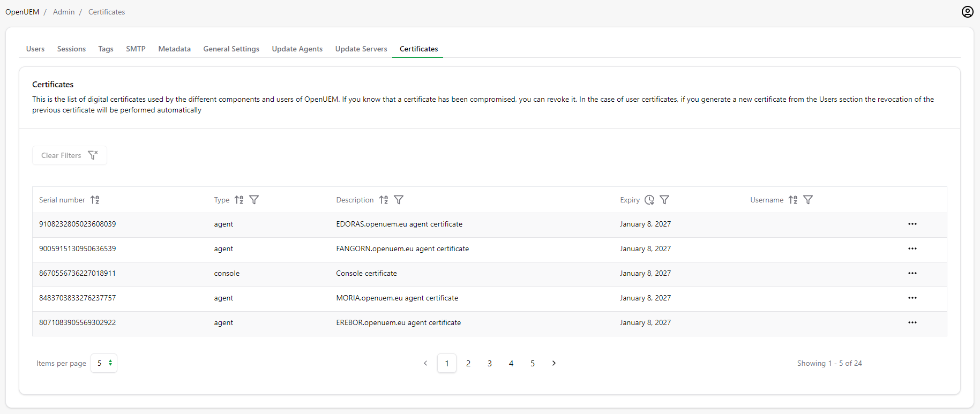Go to previous page arrow
Viewport: 980px width, 414px height.
click(425, 363)
